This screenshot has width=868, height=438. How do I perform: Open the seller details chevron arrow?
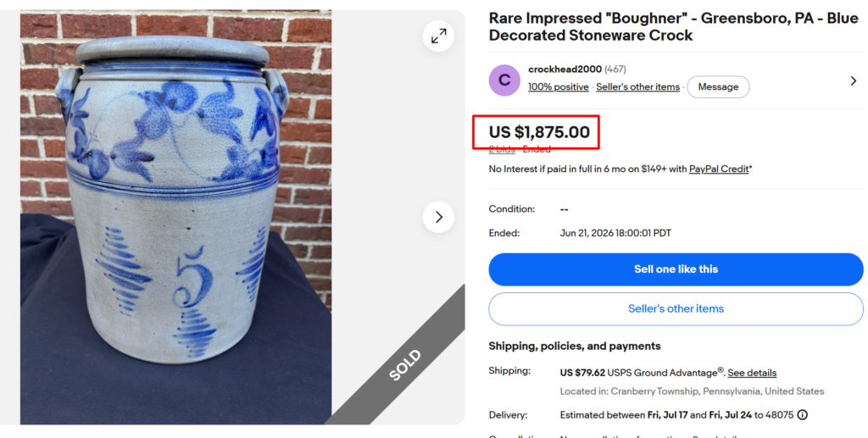tap(853, 80)
